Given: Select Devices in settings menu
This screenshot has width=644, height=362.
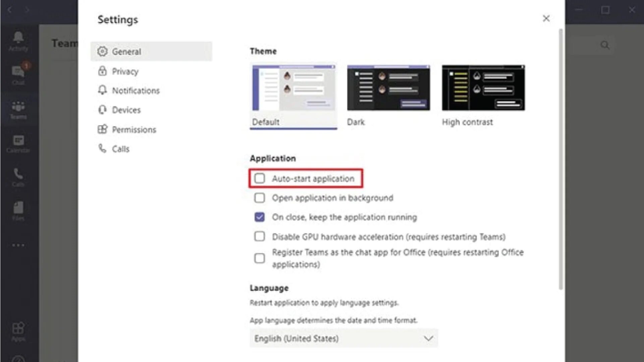Looking at the screenshot, I should 126,110.
